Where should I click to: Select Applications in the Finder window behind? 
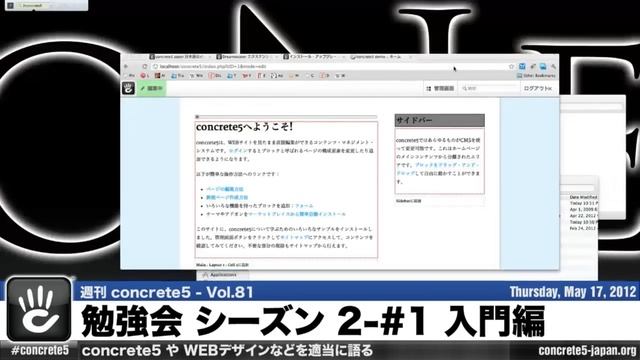(223, 275)
